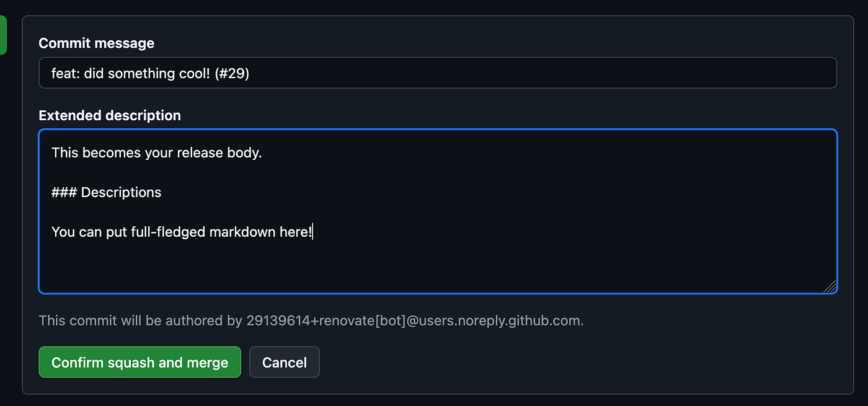Image resolution: width=868 pixels, height=406 pixels.
Task: Focus the Commit message input field
Action: pyautogui.click(x=434, y=73)
